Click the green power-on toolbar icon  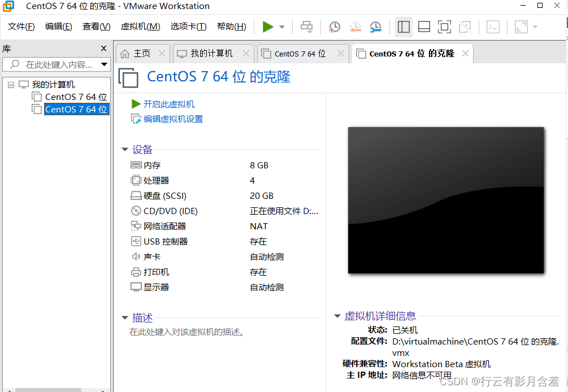(267, 27)
